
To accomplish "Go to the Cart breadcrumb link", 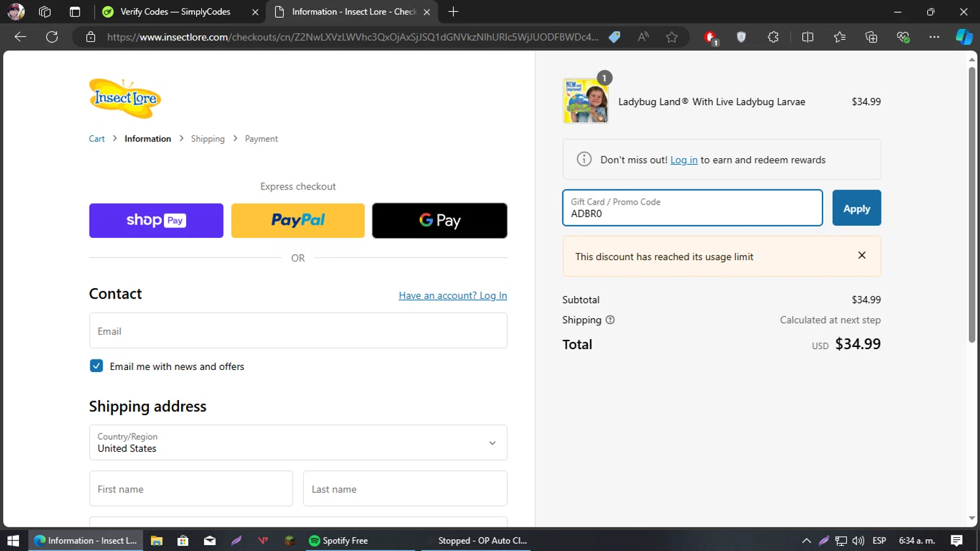I will [97, 139].
